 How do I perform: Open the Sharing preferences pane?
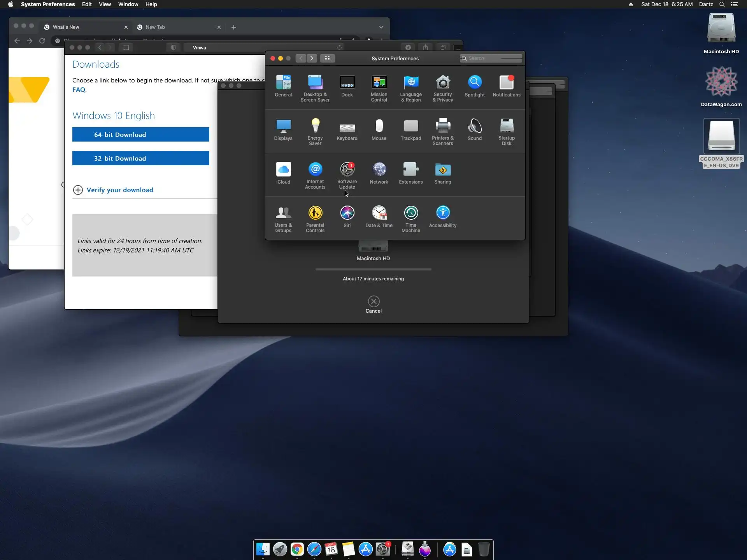click(443, 170)
